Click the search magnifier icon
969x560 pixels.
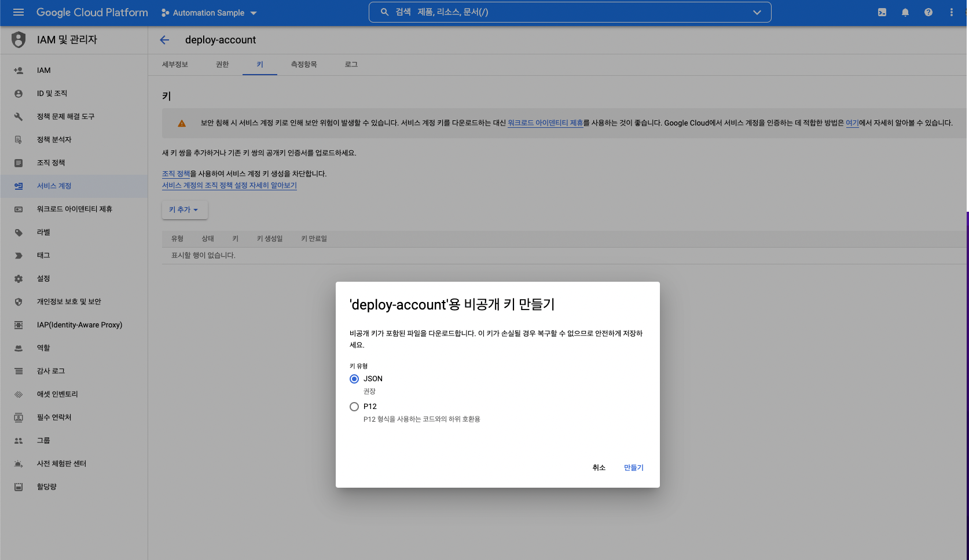pos(384,12)
